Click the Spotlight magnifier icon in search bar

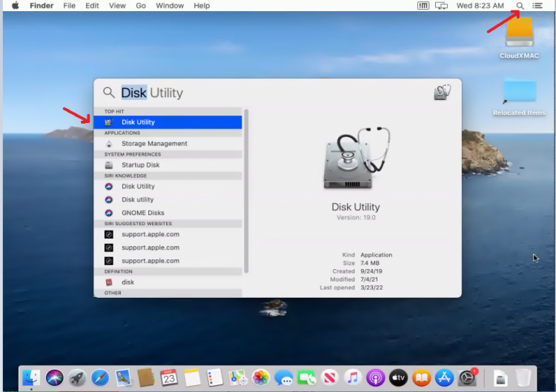point(109,93)
